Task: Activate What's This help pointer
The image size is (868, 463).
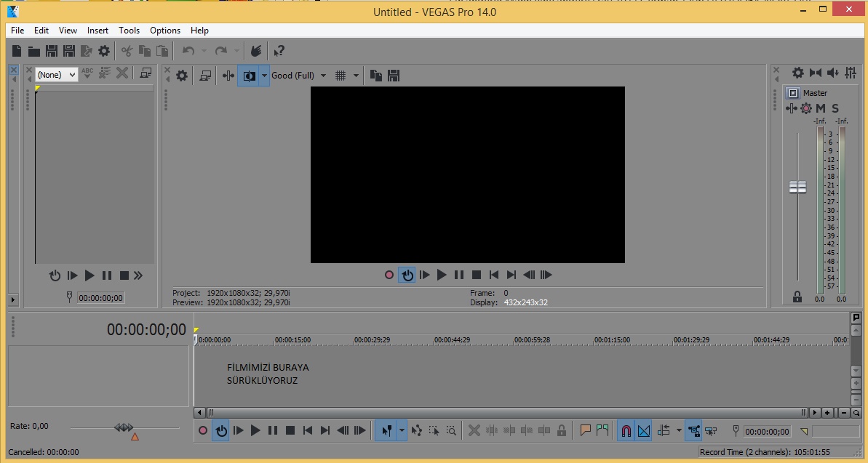Action: tap(279, 51)
